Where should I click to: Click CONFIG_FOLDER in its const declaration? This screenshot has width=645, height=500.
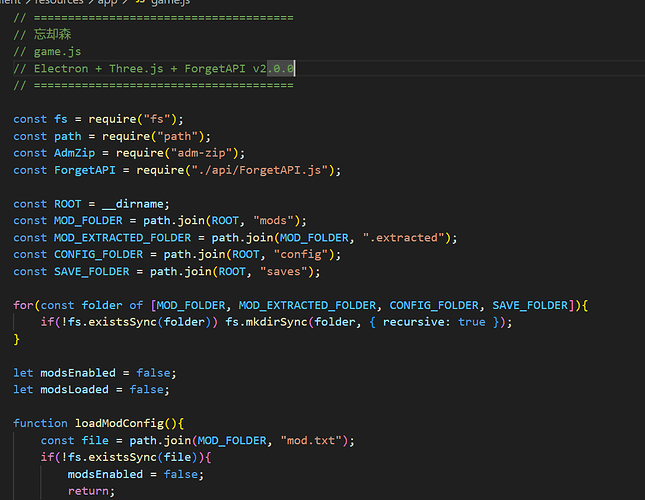click(x=99, y=255)
